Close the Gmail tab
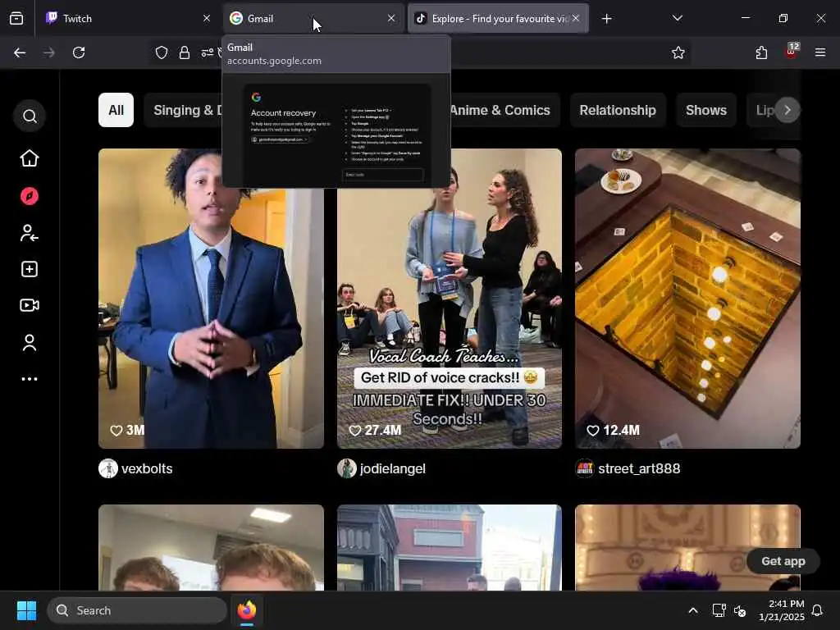Viewport: 840px width, 630px height. coord(391,18)
